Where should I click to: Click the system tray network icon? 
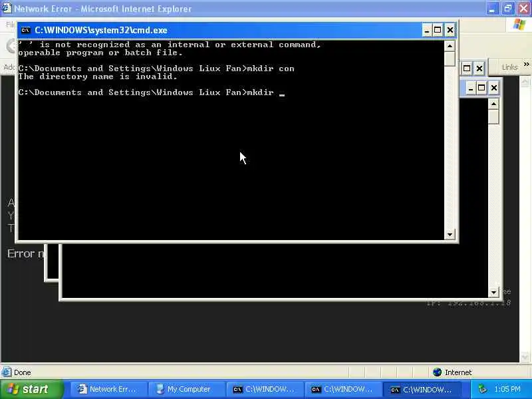[483, 389]
